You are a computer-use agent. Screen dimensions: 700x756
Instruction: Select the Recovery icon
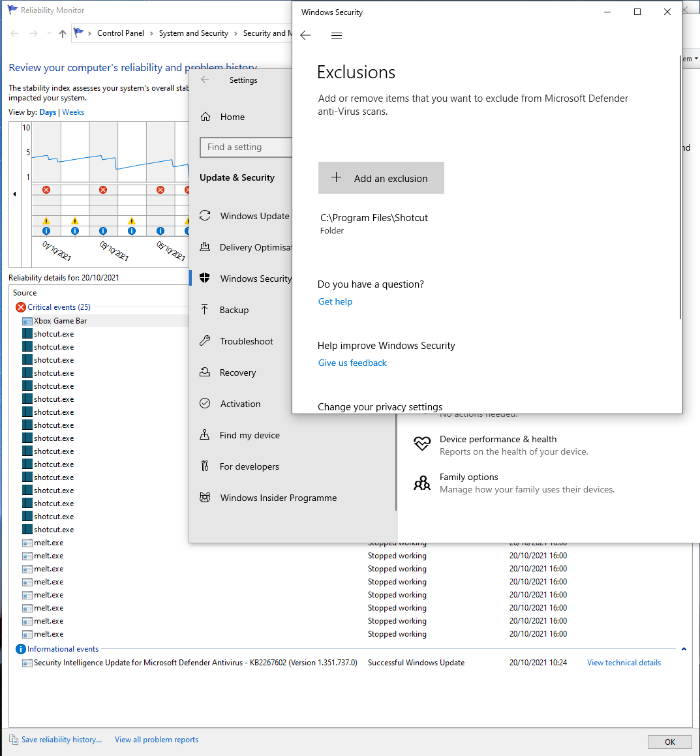(206, 372)
